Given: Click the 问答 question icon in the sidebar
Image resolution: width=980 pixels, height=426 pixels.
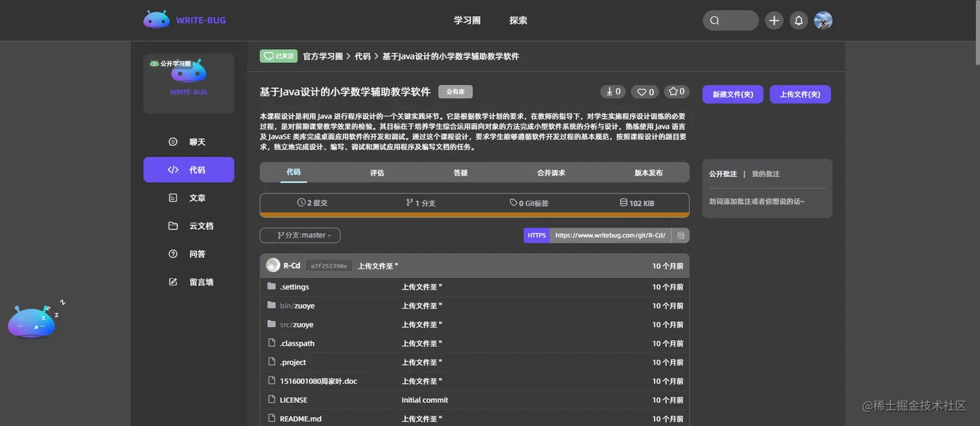Looking at the screenshot, I should coord(173,254).
